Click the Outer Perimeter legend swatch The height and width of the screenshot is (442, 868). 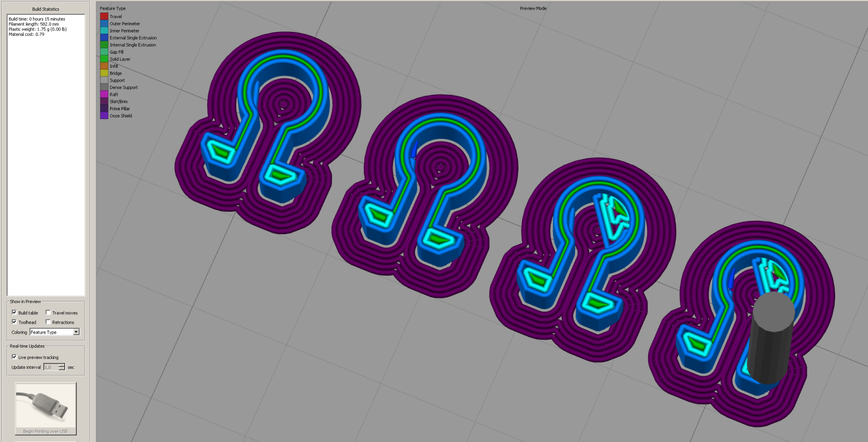(104, 24)
